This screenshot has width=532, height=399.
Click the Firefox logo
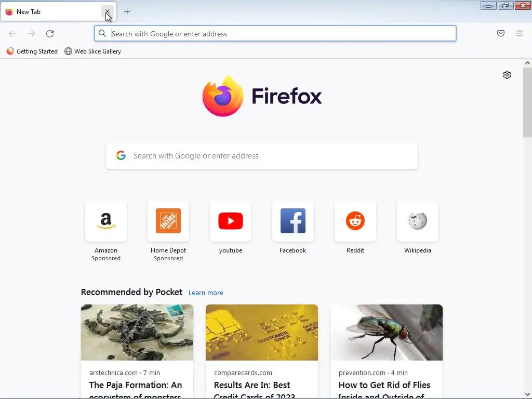[262, 96]
